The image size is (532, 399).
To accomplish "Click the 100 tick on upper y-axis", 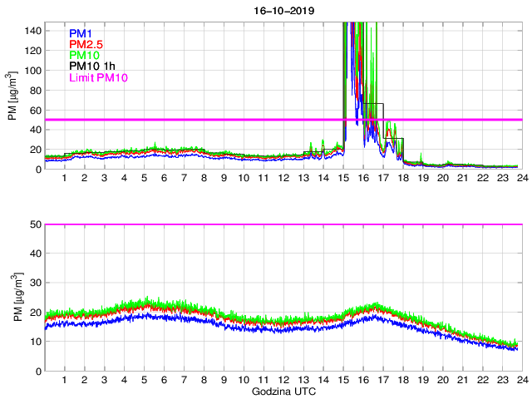I will click(x=32, y=70).
